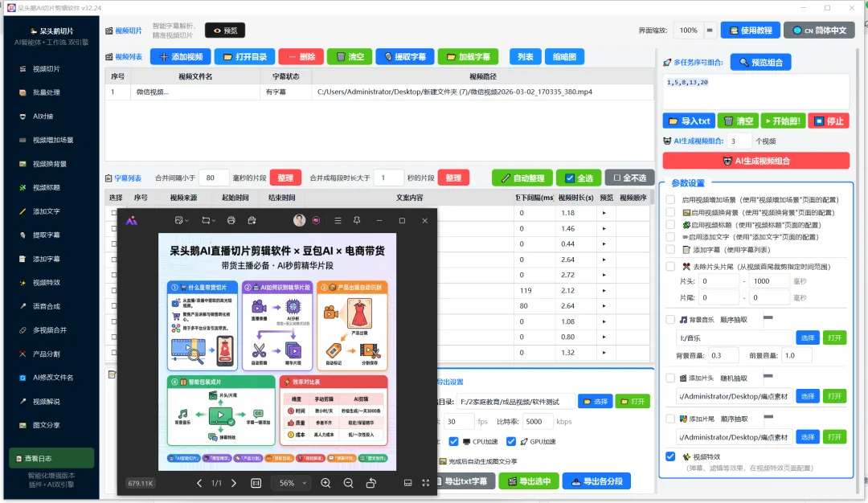Click 比特率 field showing 5000

537,422
